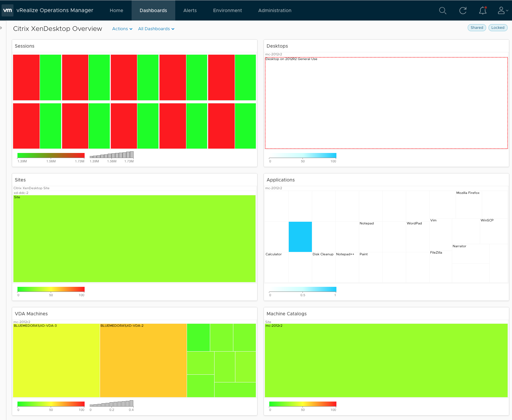The image size is (512, 420).
Task: Click the Citrix XenDesktop Overview heading
Action: 57,29
